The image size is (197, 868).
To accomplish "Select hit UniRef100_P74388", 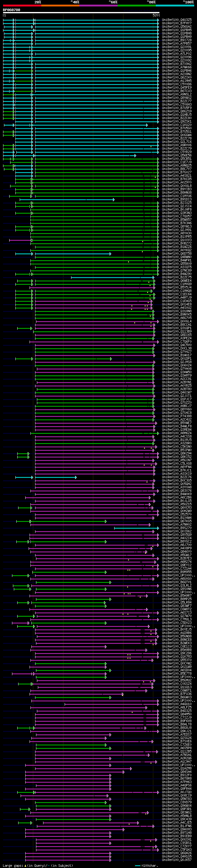I will (177, 416).
